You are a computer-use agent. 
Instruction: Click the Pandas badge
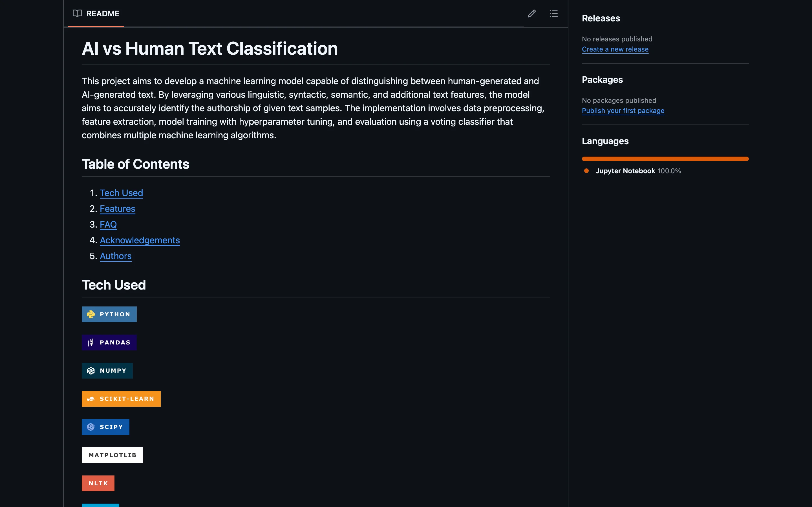(109, 342)
